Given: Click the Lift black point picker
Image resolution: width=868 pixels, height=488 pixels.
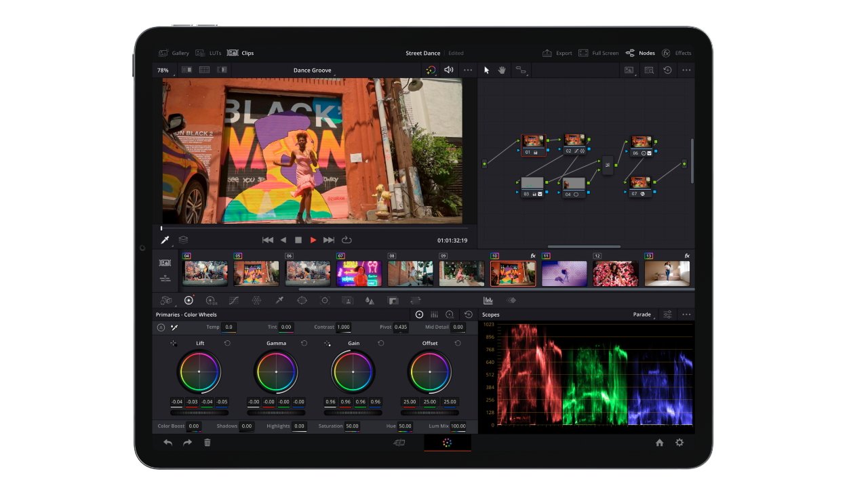Looking at the screenshot, I should point(174,344).
